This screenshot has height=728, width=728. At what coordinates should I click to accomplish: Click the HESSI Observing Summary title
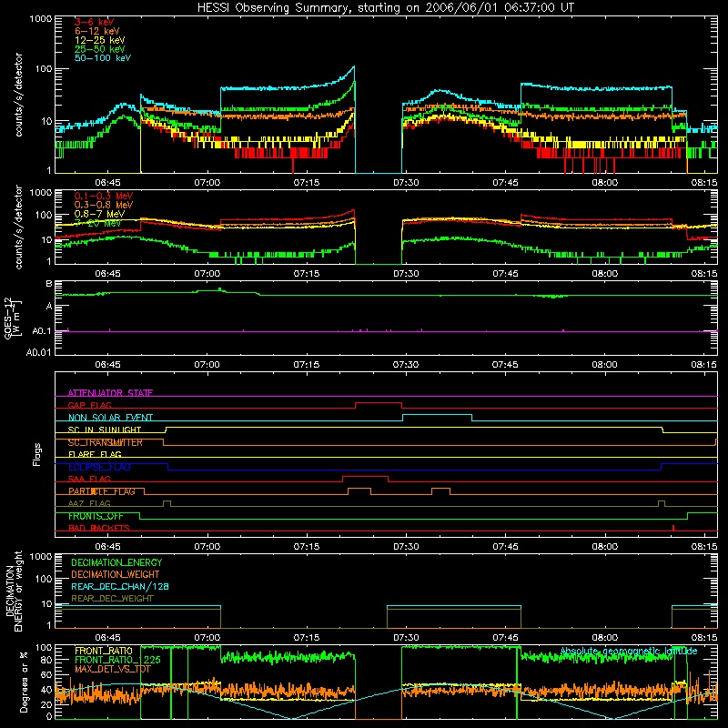(x=385, y=7)
